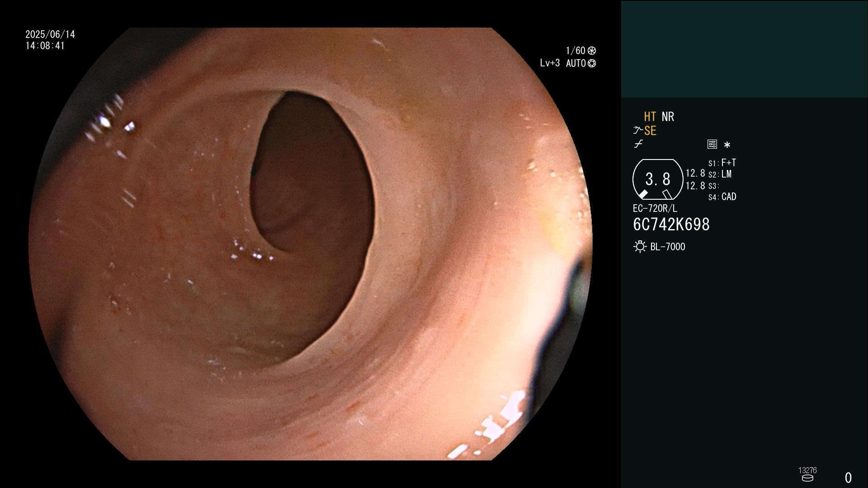Select the S1: F+T switch assignment
Viewport: 868px width, 488px height.
coord(722,163)
